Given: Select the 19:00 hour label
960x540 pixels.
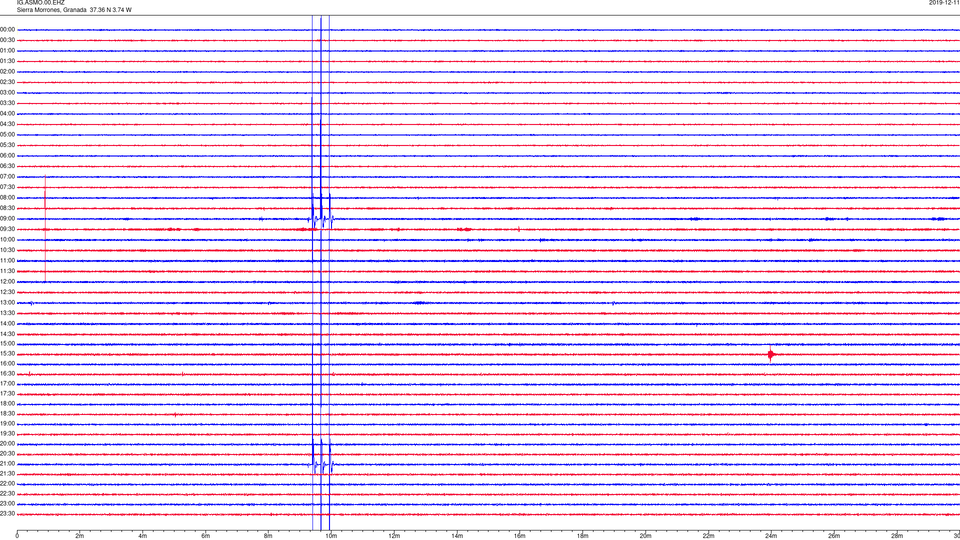Looking at the screenshot, I should tap(7, 424).
